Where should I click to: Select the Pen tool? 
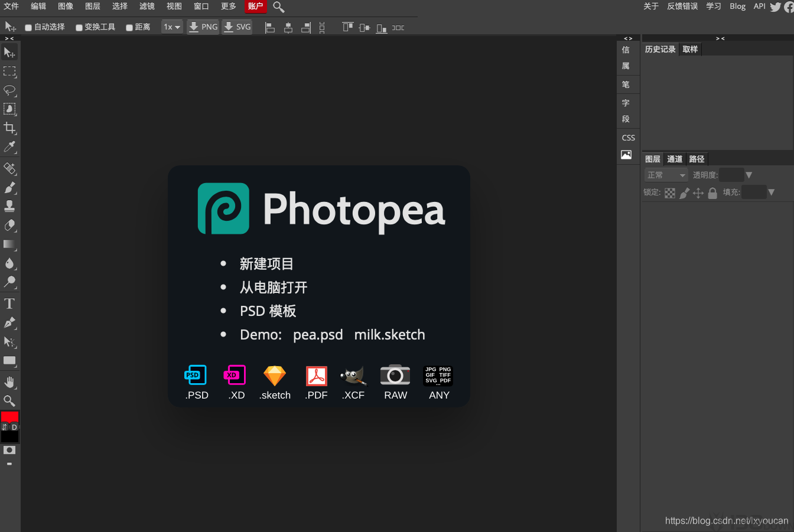tap(9, 323)
